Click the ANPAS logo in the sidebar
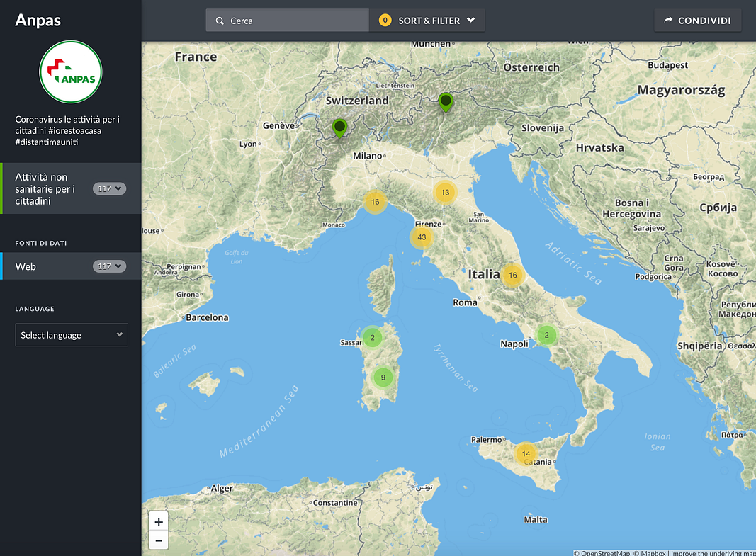 coord(71,72)
